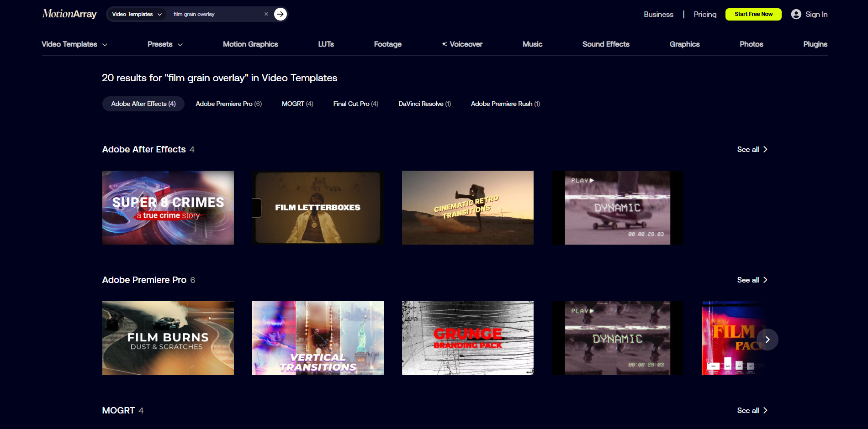This screenshot has height=429, width=868.
Task: Select the Adobe Premiere Pro (6) filter
Action: tap(229, 104)
